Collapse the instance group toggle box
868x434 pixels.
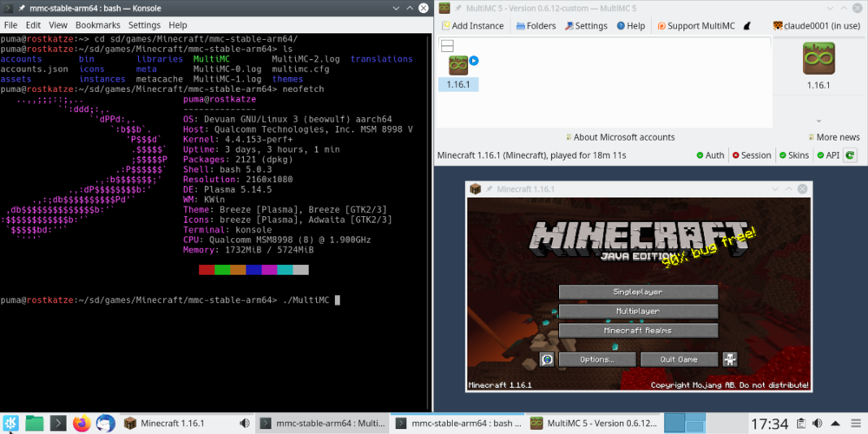(448, 45)
